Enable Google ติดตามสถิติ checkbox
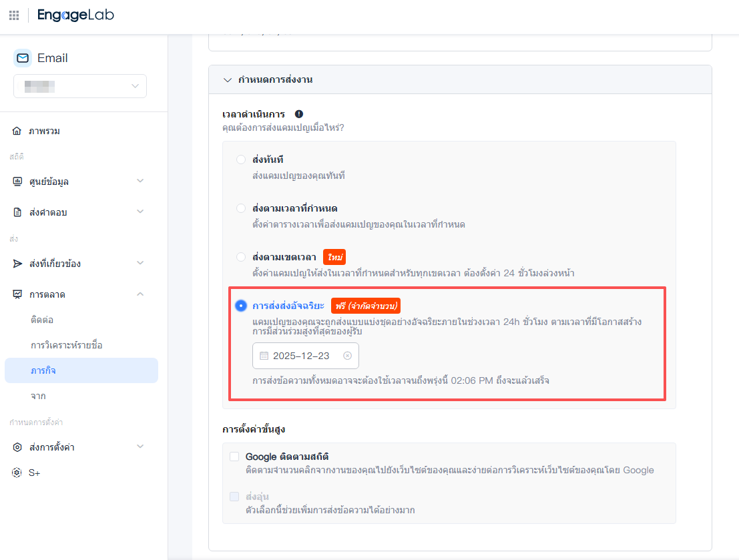The width and height of the screenshot is (739, 560). 234,457
